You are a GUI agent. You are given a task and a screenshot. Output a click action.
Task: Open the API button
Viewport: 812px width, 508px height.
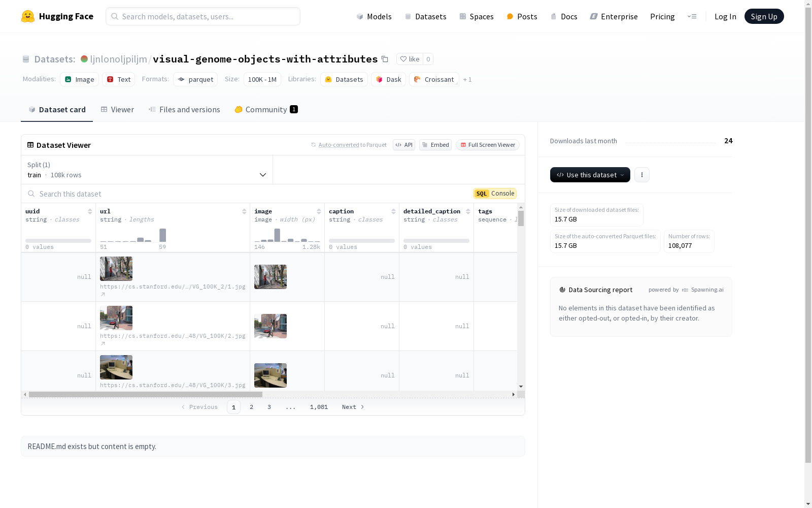404,145
